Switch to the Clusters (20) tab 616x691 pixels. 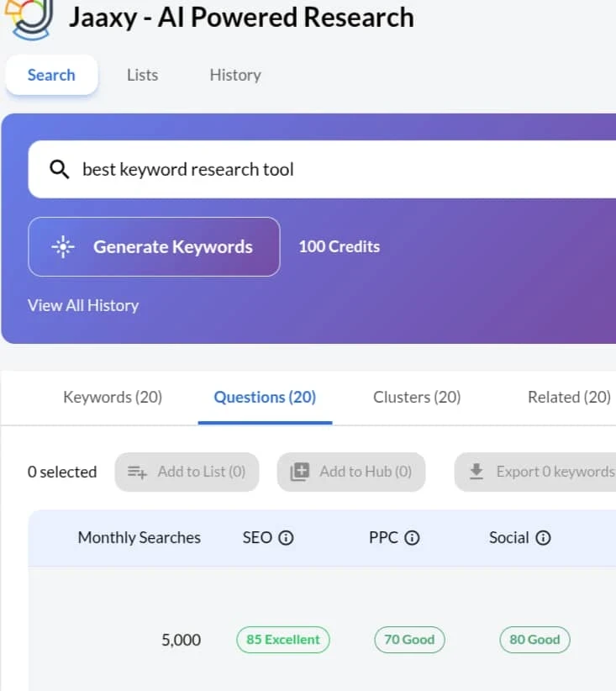(x=417, y=397)
